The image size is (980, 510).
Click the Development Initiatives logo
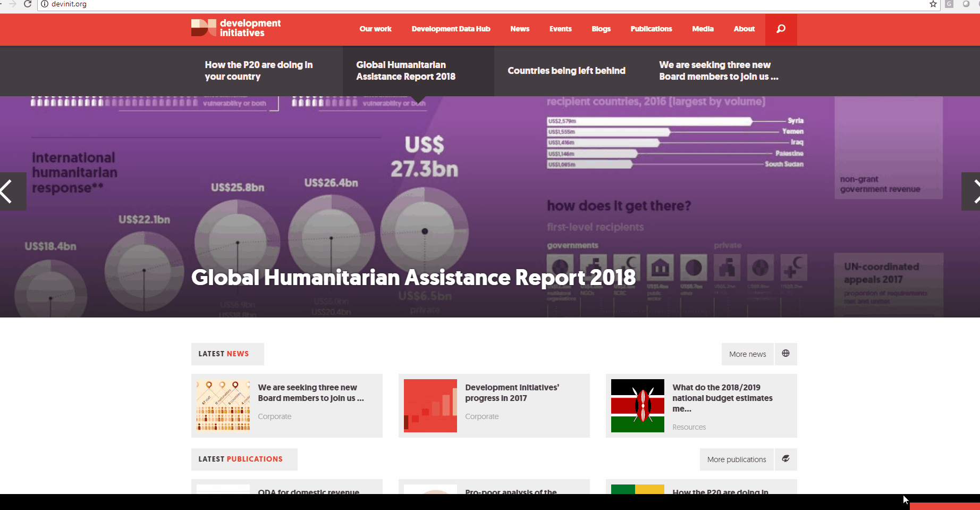pos(236,28)
